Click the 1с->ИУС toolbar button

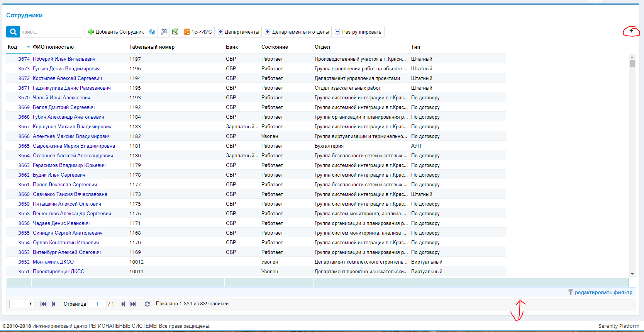click(198, 32)
